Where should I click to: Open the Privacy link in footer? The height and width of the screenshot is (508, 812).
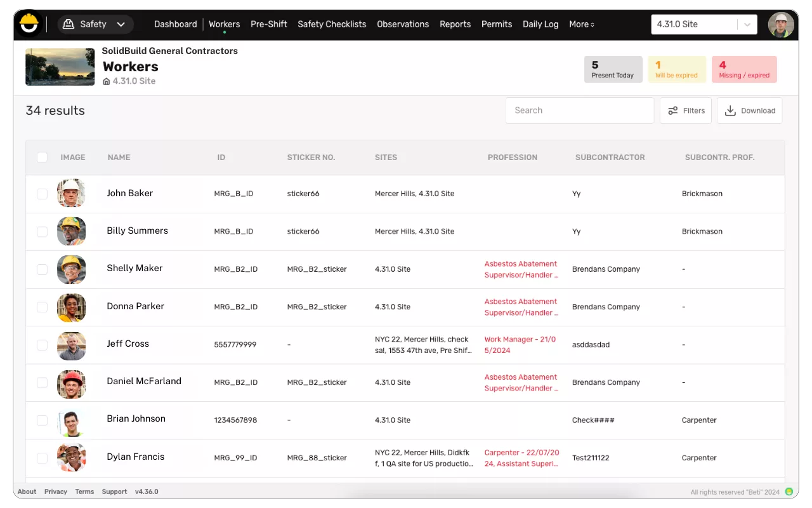point(56,491)
